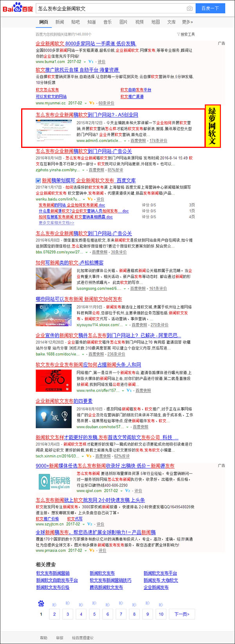Screen dimensions: 235x644
Task: Expand the dropdown arrow after www.douban.com/note
Action: click(127, 427)
